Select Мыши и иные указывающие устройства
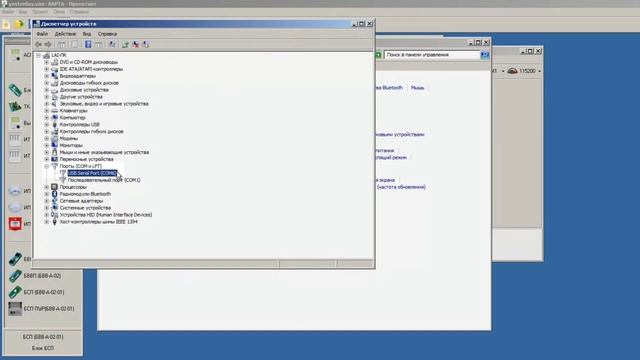Screen dimensions: 640x360 pos(104,152)
